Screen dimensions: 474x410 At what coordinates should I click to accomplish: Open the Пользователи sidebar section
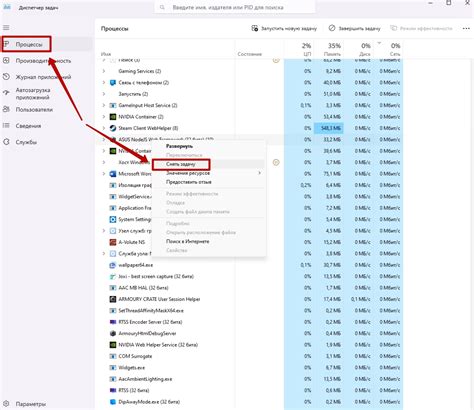(x=34, y=110)
